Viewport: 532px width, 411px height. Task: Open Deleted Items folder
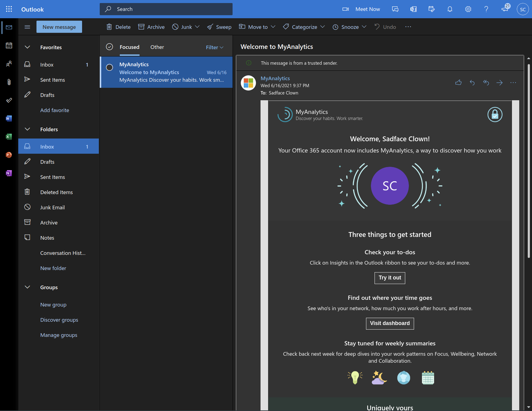59,192
